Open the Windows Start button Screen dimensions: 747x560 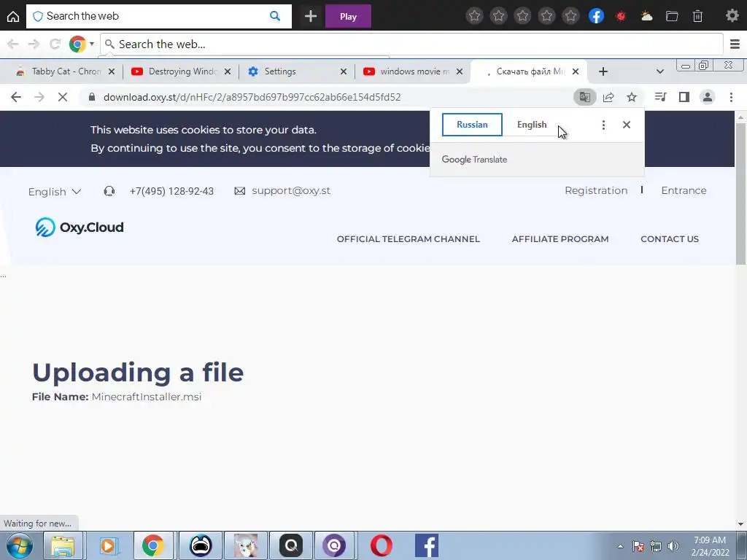[18, 545]
